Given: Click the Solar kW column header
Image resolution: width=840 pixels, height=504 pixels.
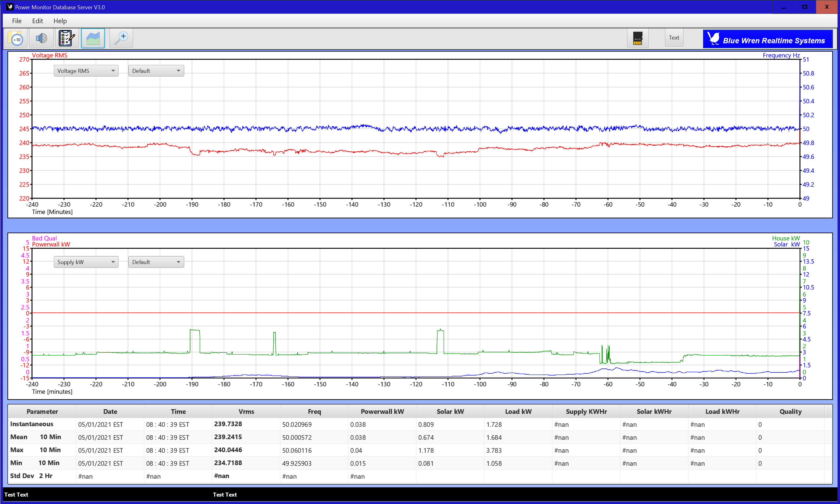Looking at the screenshot, I should pos(450,411).
